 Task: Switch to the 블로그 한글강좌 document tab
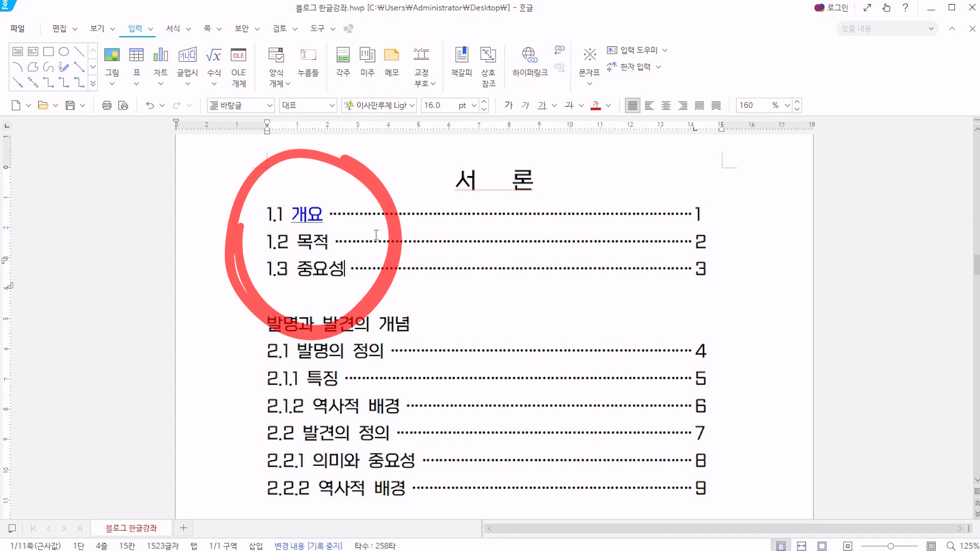131,528
